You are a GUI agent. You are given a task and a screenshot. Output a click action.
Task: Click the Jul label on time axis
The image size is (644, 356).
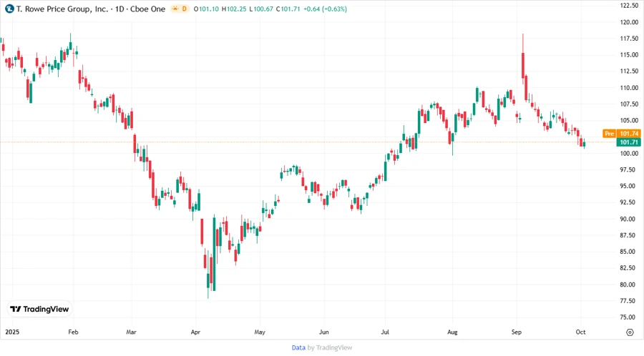tap(385, 332)
